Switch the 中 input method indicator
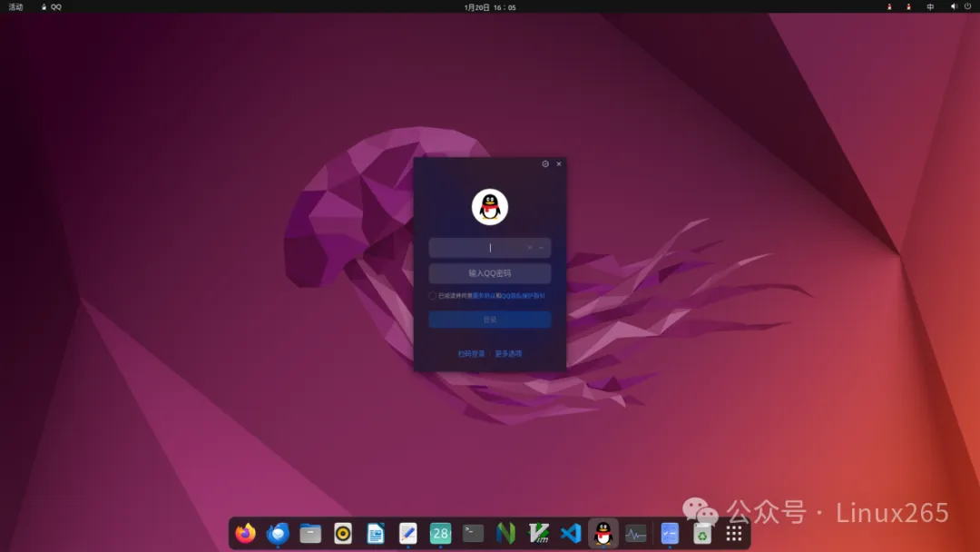The width and height of the screenshot is (980, 552). (x=930, y=7)
